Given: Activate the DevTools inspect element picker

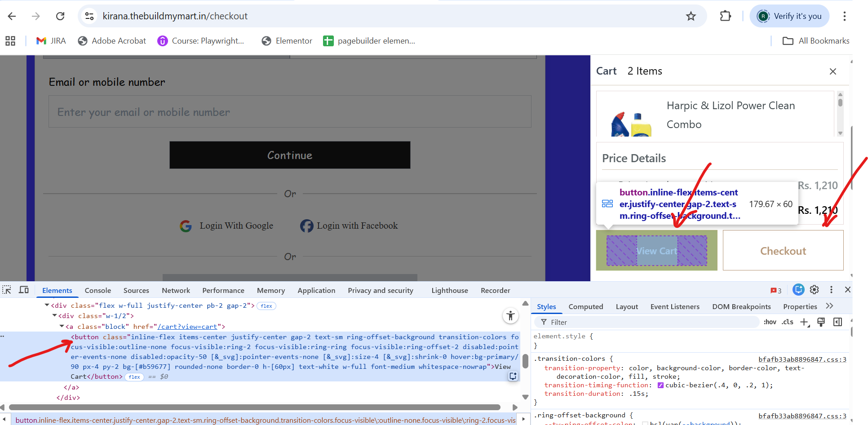Looking at the screenshot, I should [x=7, y=290].
